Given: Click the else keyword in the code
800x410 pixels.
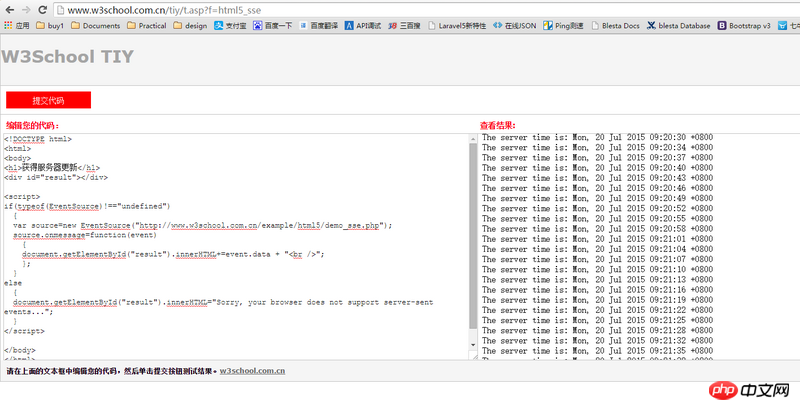Looking at the screenshot, I should [x=13, y=283].
